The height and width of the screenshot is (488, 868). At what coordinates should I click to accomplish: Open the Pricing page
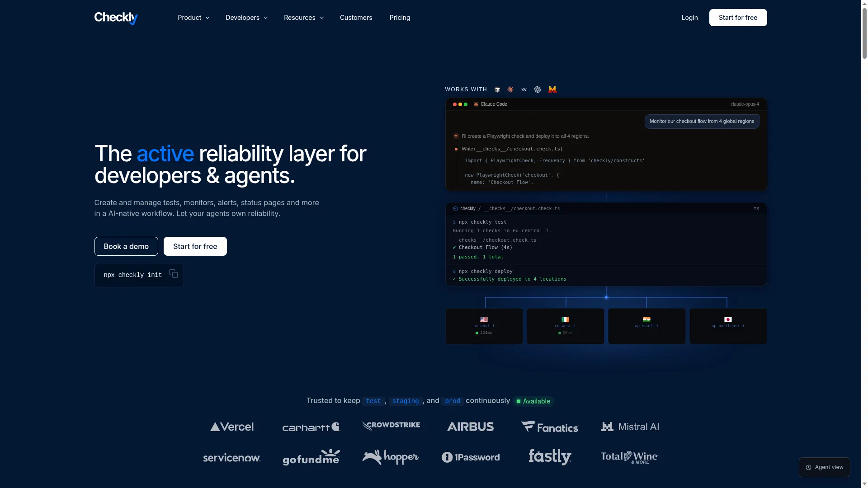(400, 18)
